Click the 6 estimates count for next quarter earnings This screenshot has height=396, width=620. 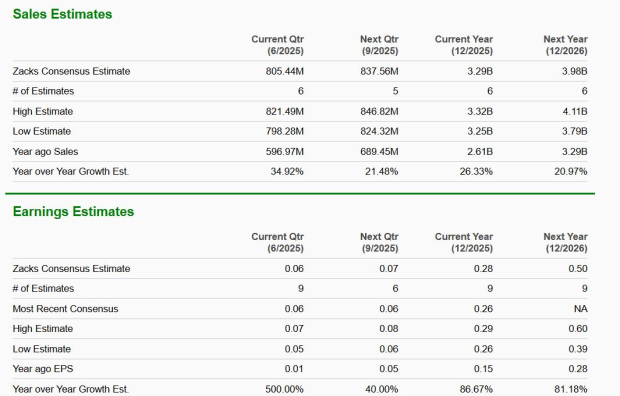pyautogui.click(x=395, y=288)
